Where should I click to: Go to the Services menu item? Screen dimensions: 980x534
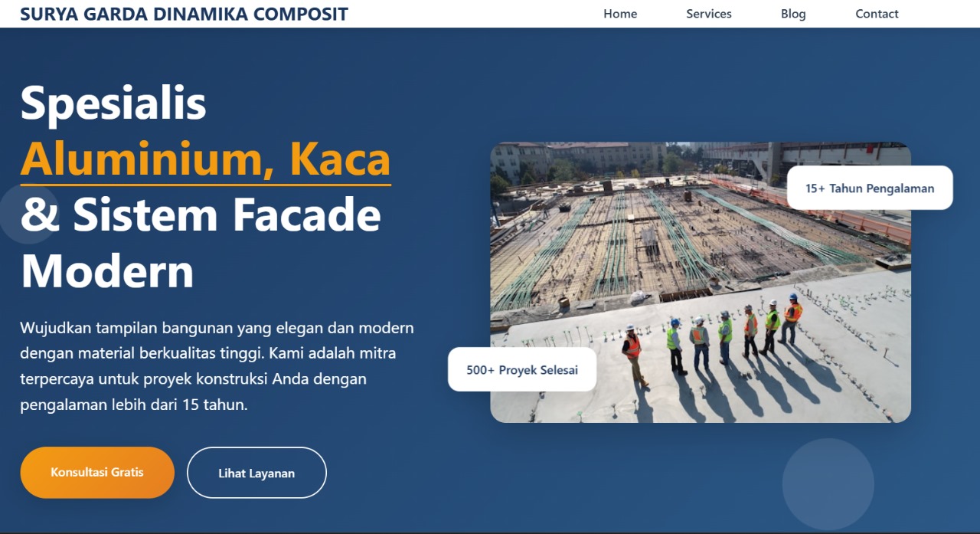(709, 14)
